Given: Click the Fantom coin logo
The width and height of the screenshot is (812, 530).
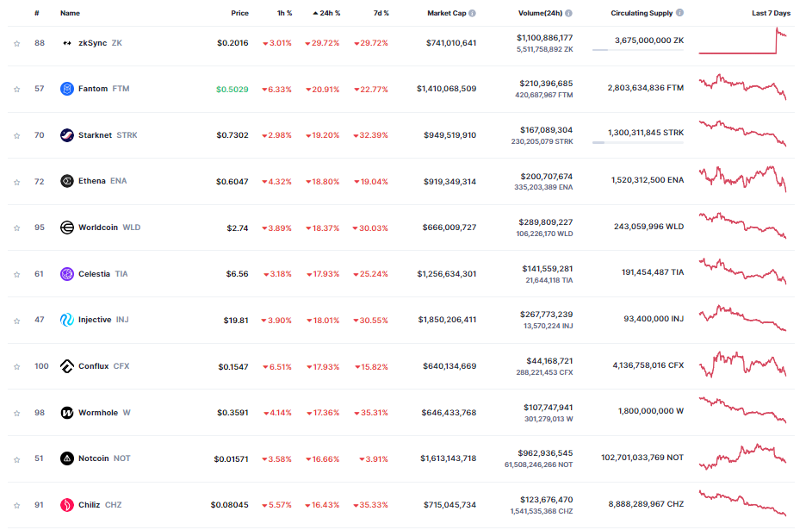Looking at the screenshot, I should pos(67,89).
